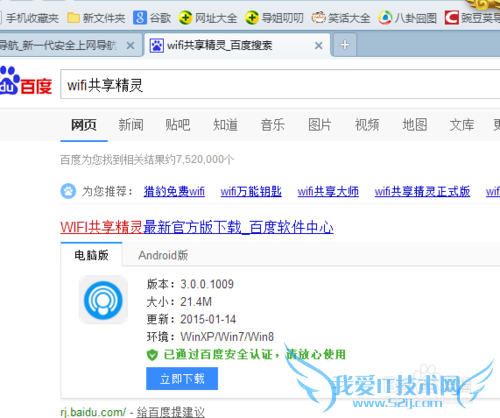The height and width of the screenshot is (418, 500).
Task: Open the 新文件夹 bookmarks folder
Action: (x=96, y=18)
